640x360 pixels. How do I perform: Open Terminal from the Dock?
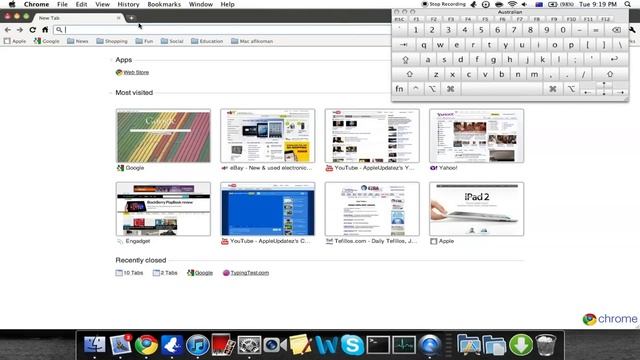coord(378,345)
